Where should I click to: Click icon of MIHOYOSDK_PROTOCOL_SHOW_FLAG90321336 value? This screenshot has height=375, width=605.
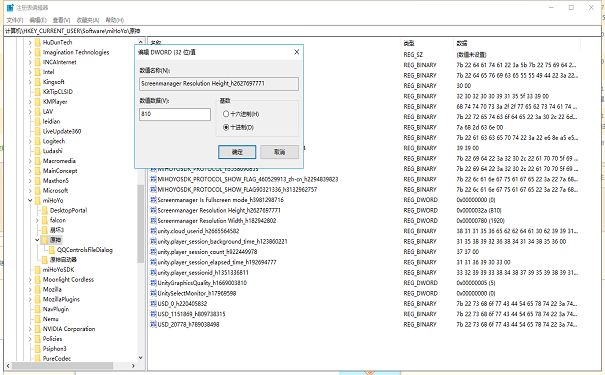[x=153, y=189]
